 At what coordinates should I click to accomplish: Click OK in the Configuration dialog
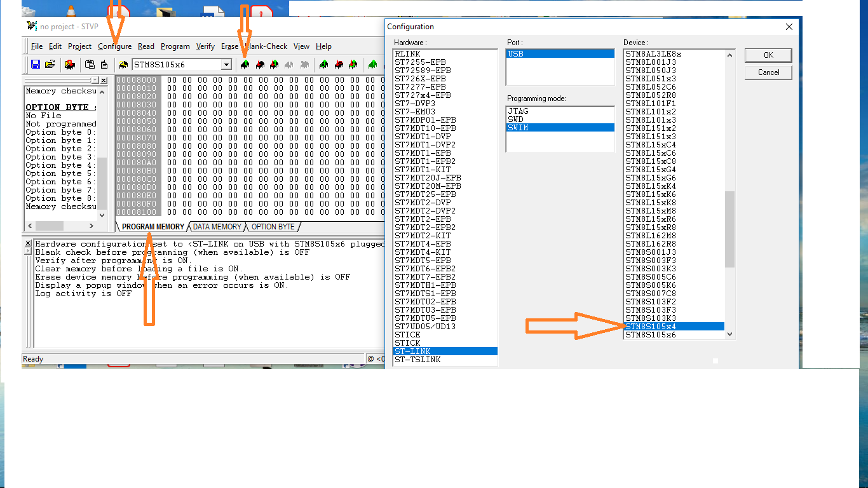[768, 55]
